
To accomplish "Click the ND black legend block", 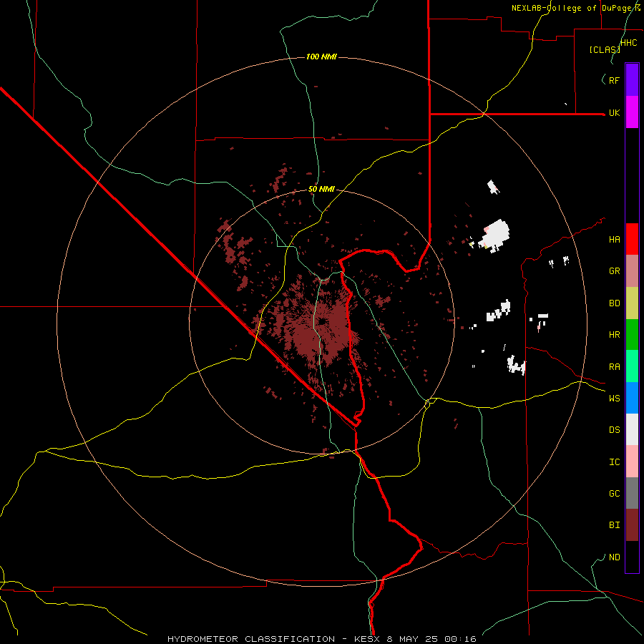I will [x=632, y=557].
